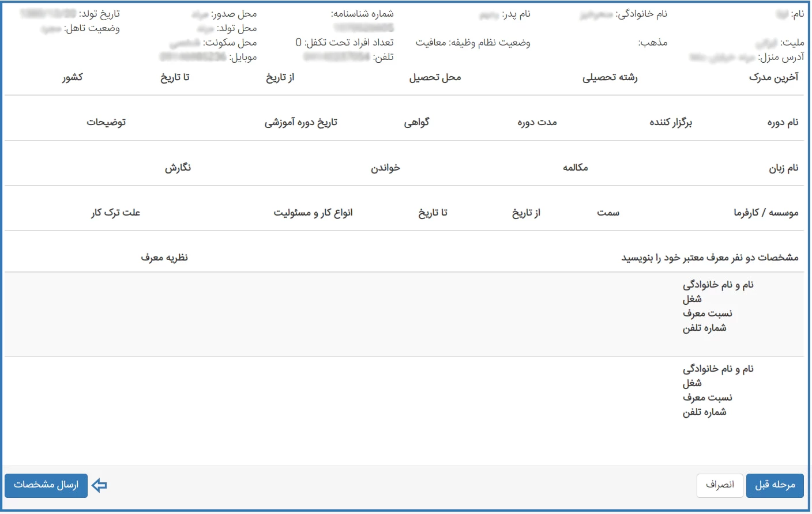Click the ارسال مشخصات submit button
Screen dimensions: 812x514
click(46, 485)
